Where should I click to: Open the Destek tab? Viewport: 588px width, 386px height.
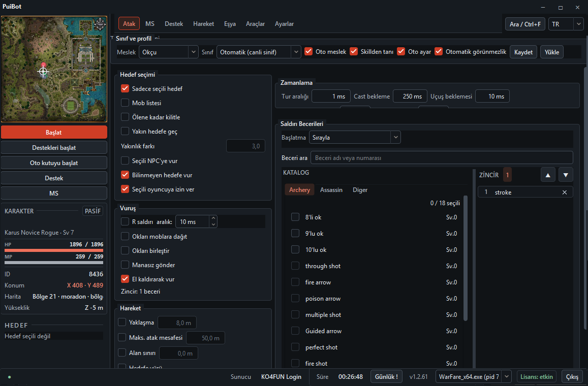pyautogui.click(x=174, y=23)
